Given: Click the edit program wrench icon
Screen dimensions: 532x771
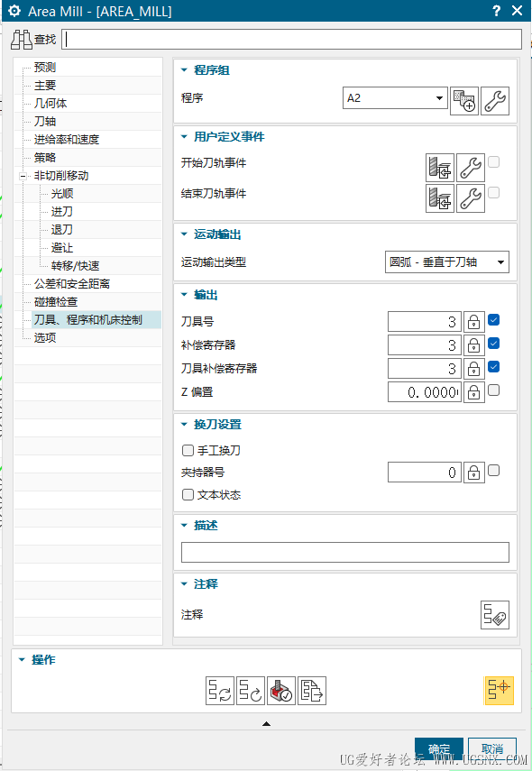Looking at the screenshot, I should pos(495,101).
